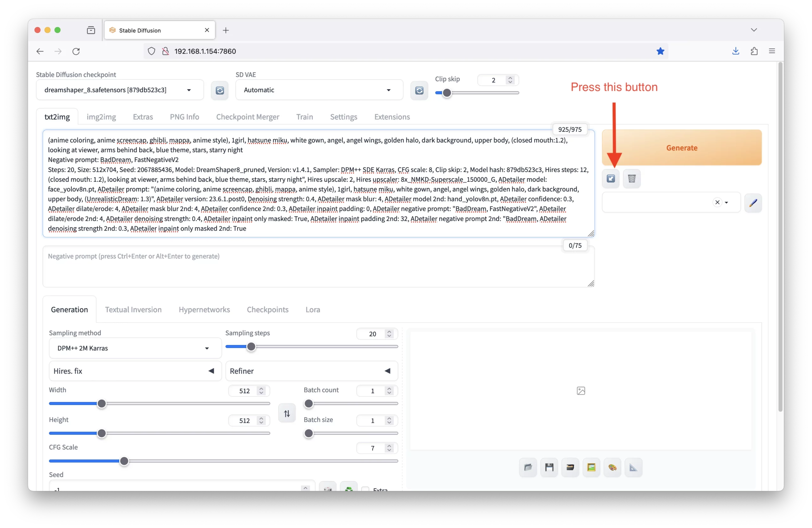Open the style editor pencil icon
Screen dimensions: 812x528
tap(753, 203)
